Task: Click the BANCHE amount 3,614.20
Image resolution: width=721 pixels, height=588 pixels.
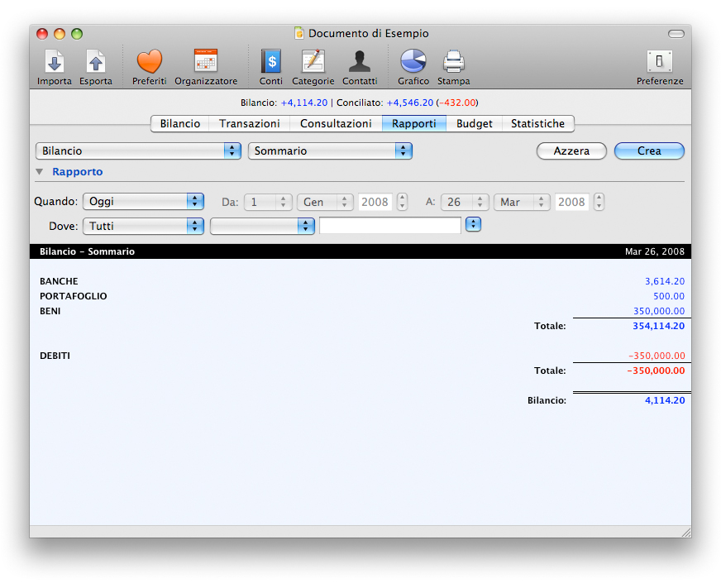Action: (665, 281)
